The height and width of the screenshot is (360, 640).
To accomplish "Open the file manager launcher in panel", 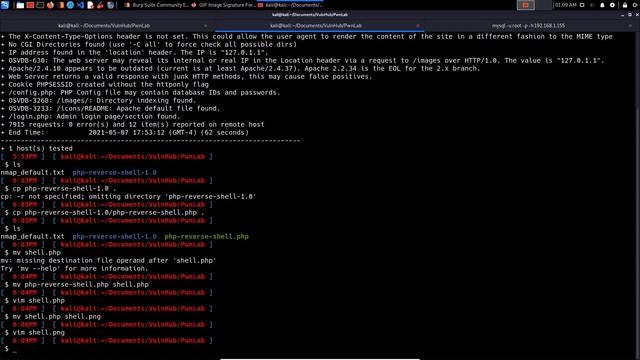I will [20, 5].
